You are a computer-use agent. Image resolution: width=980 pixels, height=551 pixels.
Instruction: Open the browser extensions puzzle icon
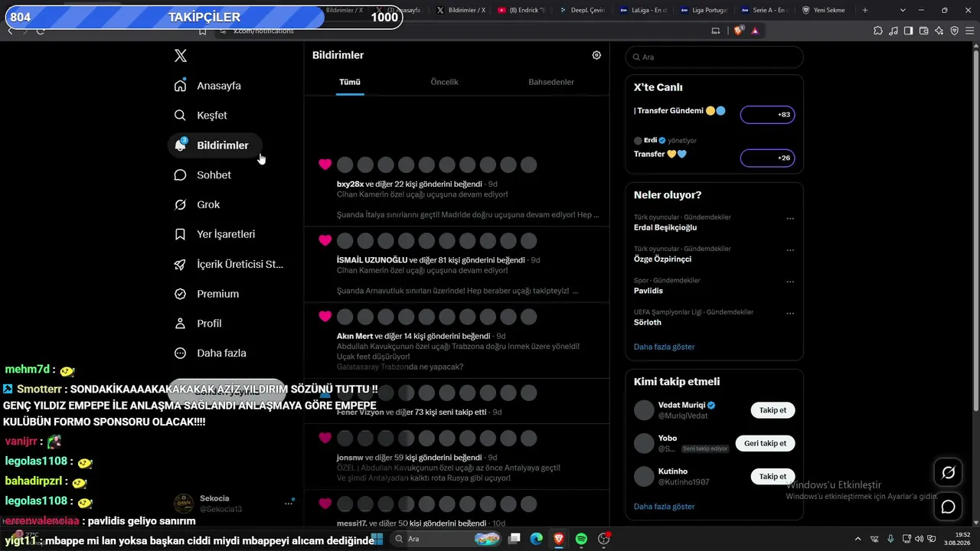[878, 31]
